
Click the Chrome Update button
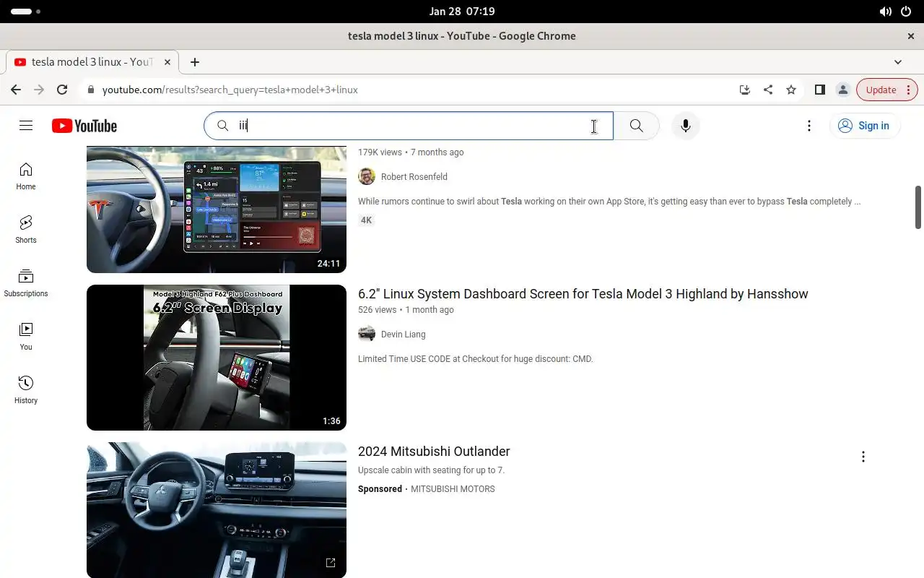click(887, 90)
